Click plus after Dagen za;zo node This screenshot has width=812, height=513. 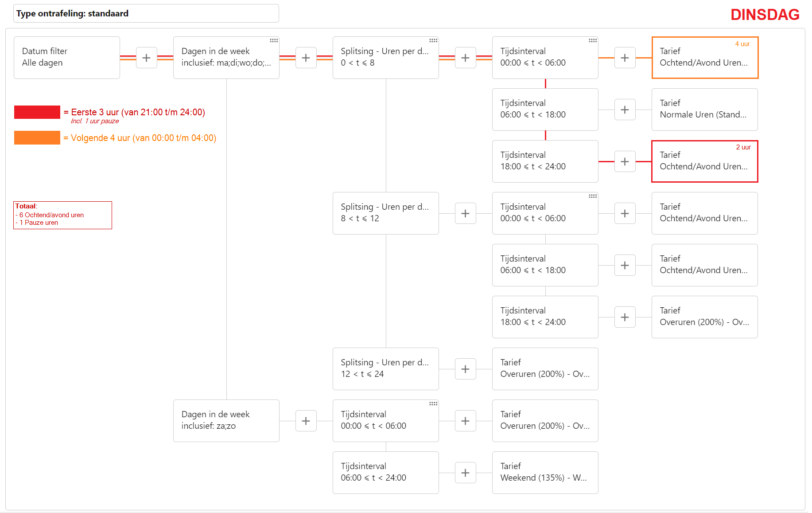coord(306,421)
